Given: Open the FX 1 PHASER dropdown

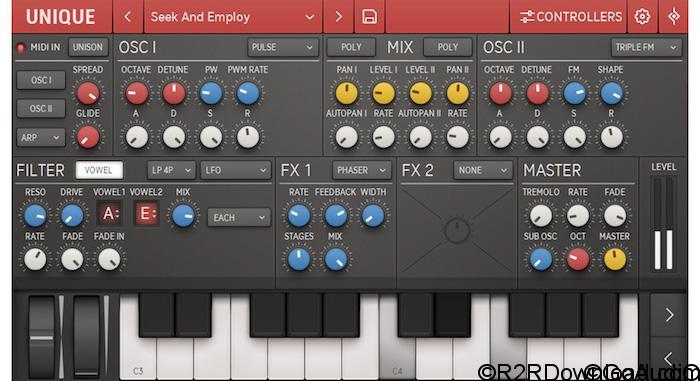Looking at the screenshot, I should (x=362, y=170).
